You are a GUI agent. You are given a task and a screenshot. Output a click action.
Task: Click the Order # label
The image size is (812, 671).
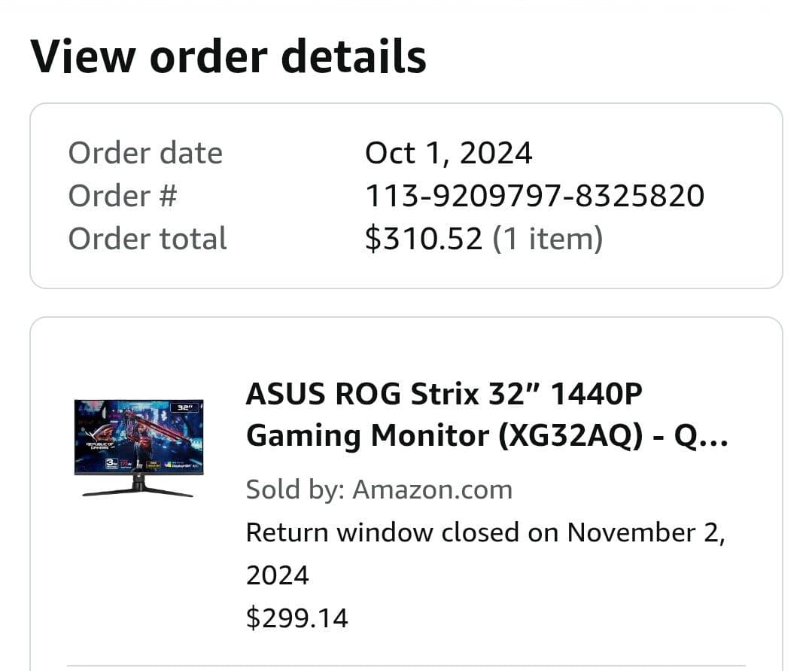117,195
